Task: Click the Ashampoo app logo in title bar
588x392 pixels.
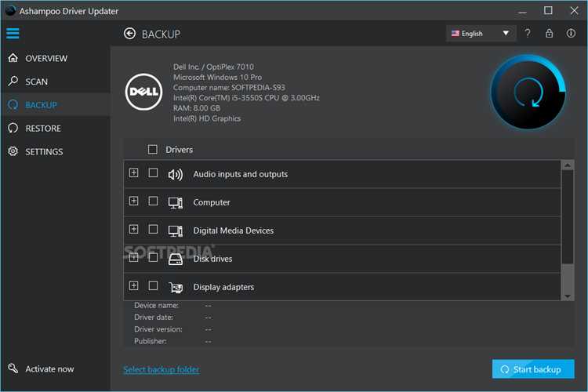Action: (10, 11)
